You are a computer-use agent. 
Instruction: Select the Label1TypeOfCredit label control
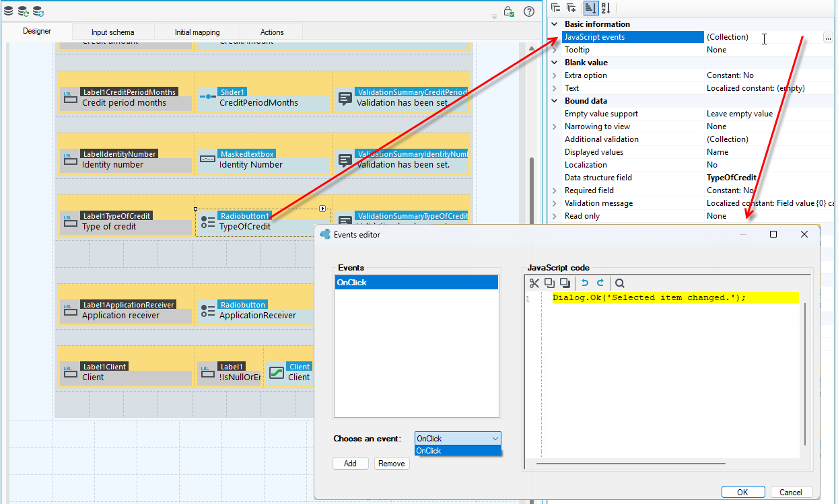126,221
